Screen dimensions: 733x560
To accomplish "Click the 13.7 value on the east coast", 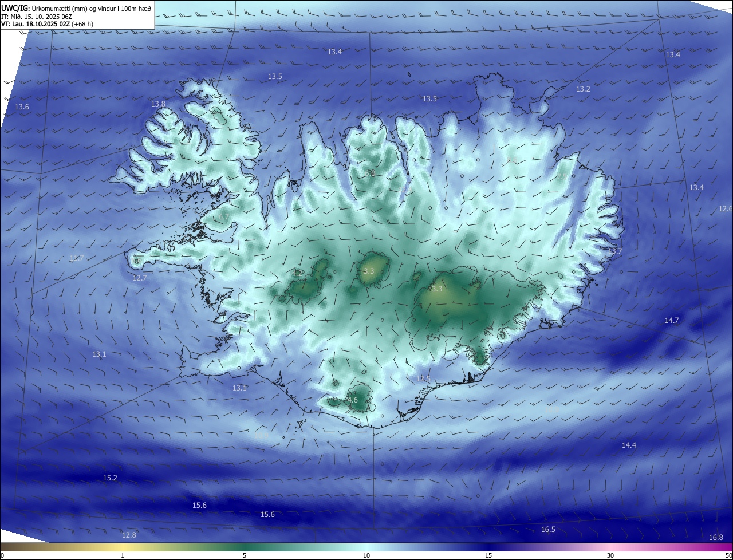I will (x=614, y=251).
